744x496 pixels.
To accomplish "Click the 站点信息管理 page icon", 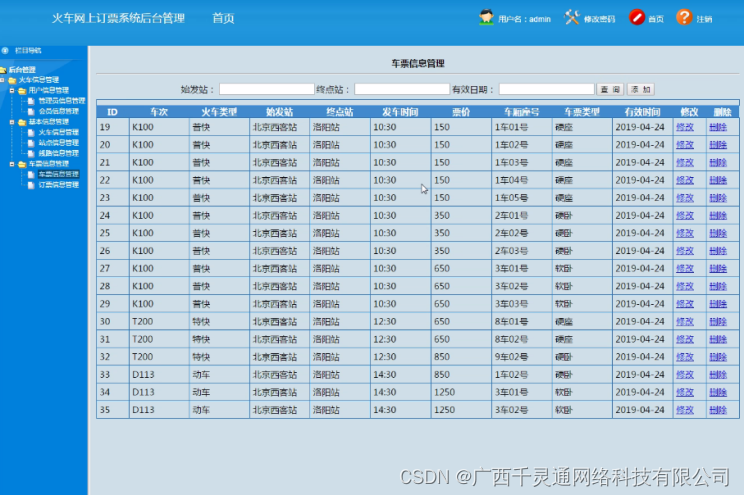I will pyautogui.click(x=31, y=143).
